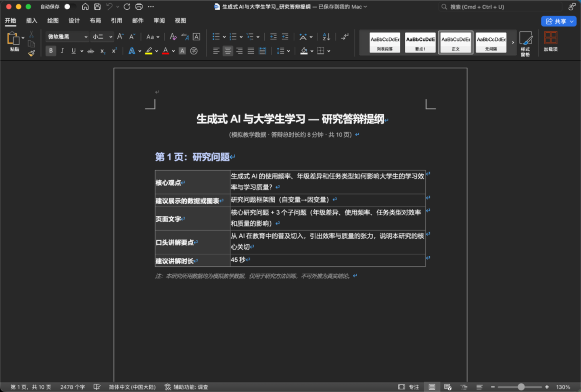Image resolution: width=581 pixels, height=392 pixels.
Task: Open the Insert (插入) tab
Action: 31,21
